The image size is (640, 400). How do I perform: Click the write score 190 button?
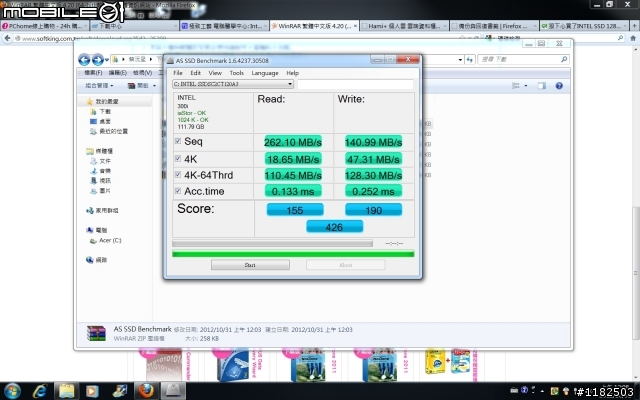pyautogui.click(x=373, y=210)
